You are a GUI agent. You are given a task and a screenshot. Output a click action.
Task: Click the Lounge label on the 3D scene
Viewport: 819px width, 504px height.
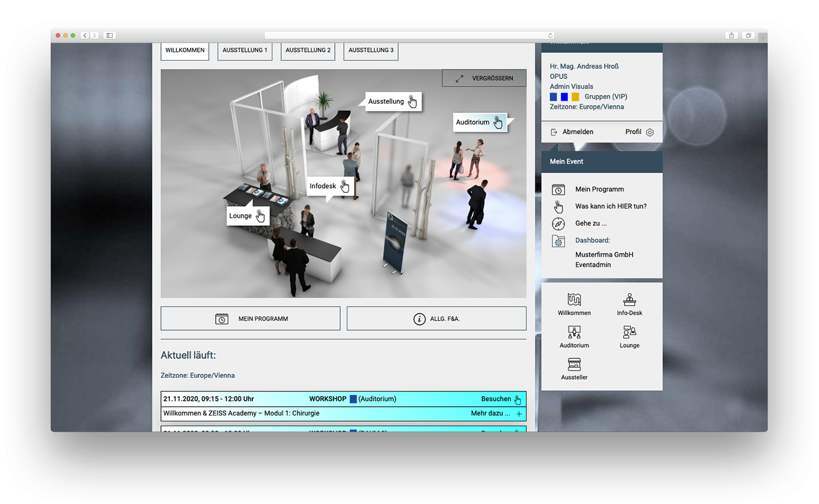[241, 216]
